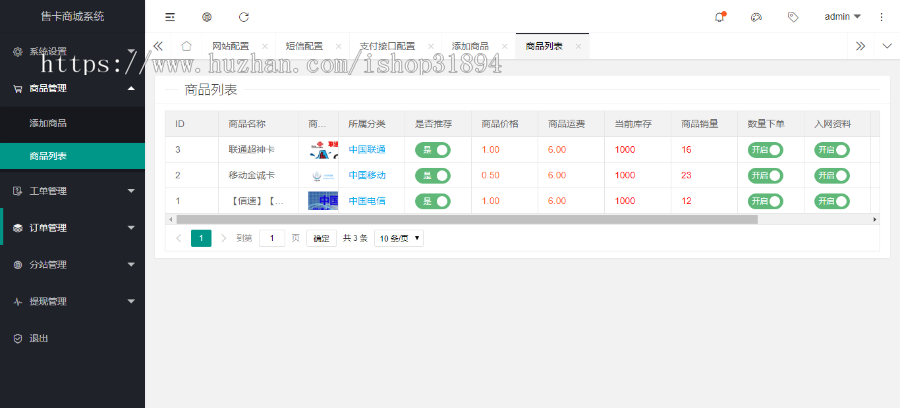This screenshot has height=408, width=900.
Task: Go to the home tab icon
Action: pos(187,46)
